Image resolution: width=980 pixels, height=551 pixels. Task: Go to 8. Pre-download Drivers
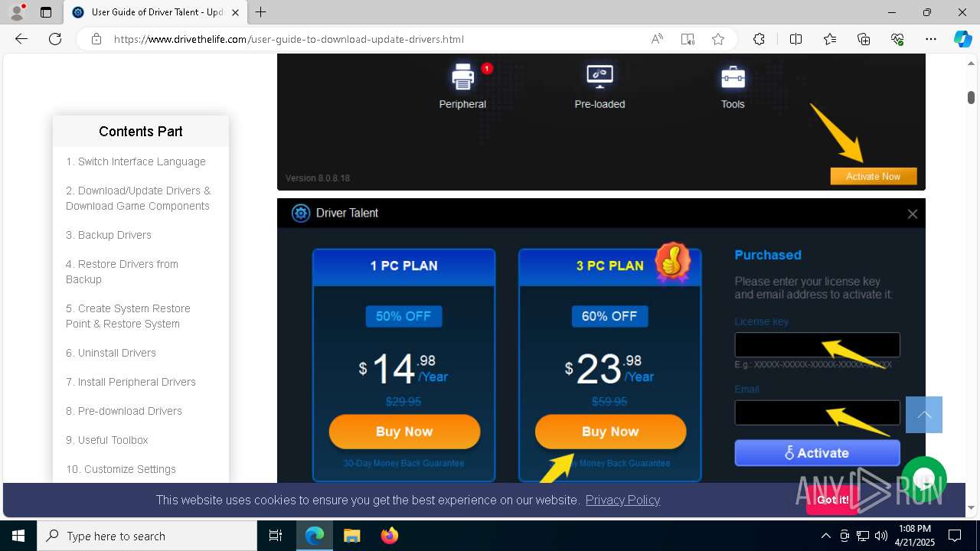124,411
